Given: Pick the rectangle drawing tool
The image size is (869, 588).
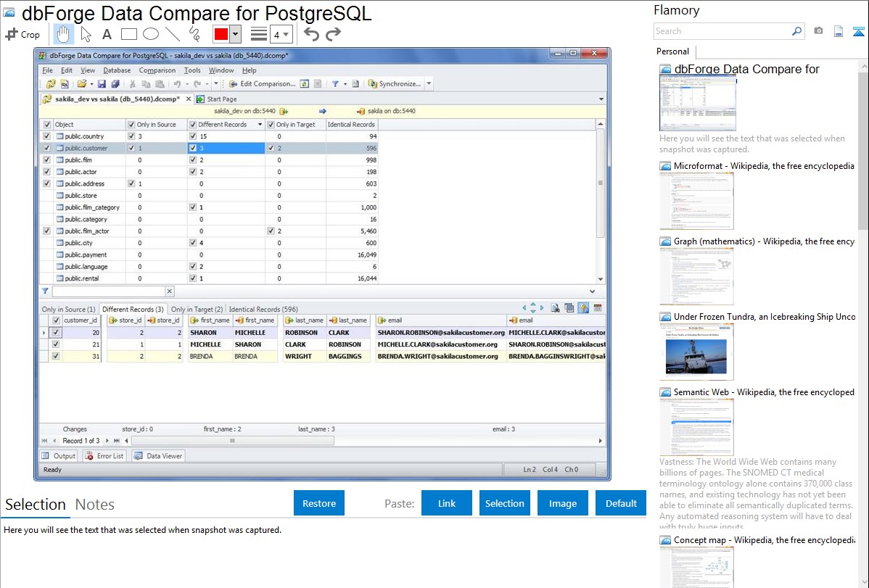Looking at the screenshot, I should [128, 34].
